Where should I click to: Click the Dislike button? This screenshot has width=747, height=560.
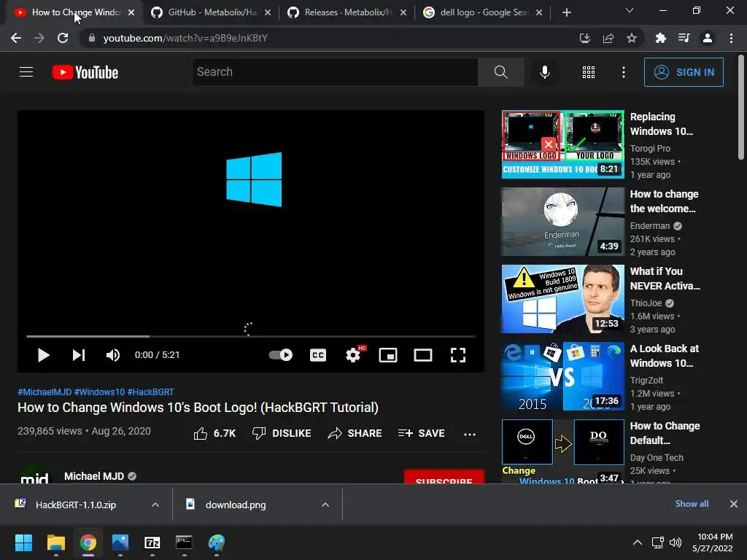(x=282, y=433)
